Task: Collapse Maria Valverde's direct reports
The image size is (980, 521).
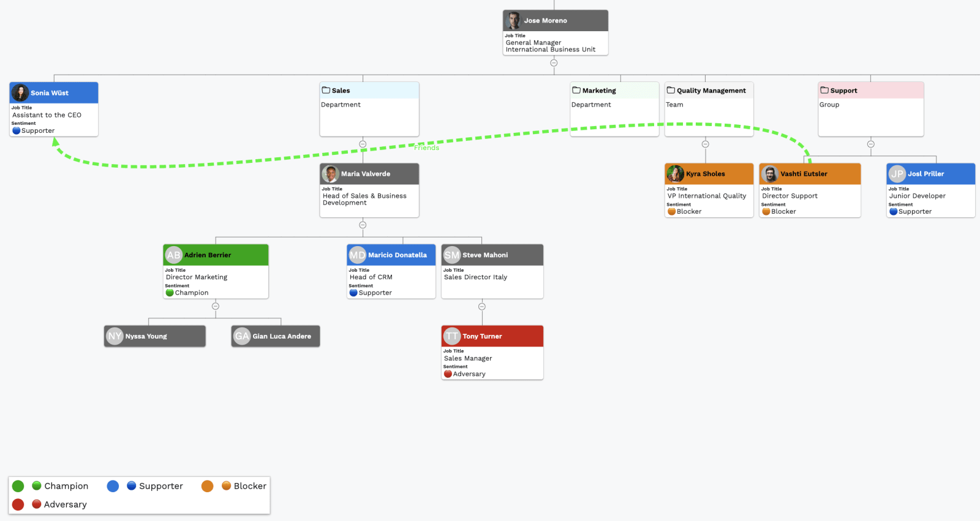Action: click(x=363, y=225)
